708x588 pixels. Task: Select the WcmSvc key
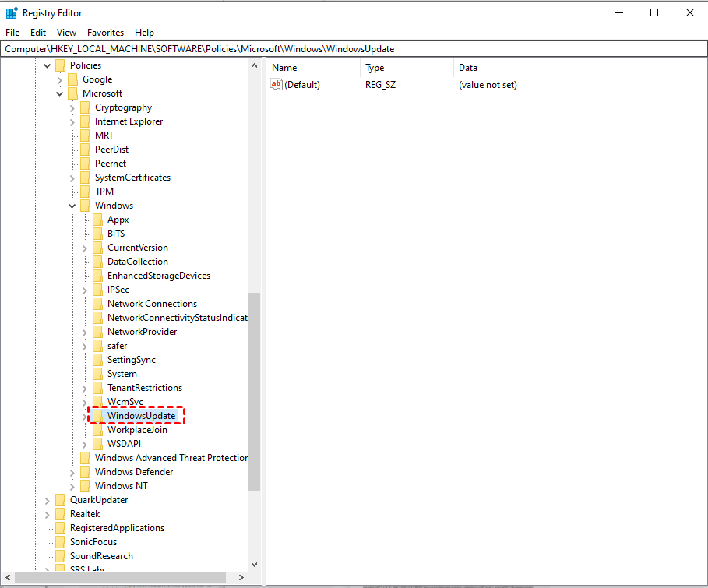pyautogui.click(x=125, y=402)
